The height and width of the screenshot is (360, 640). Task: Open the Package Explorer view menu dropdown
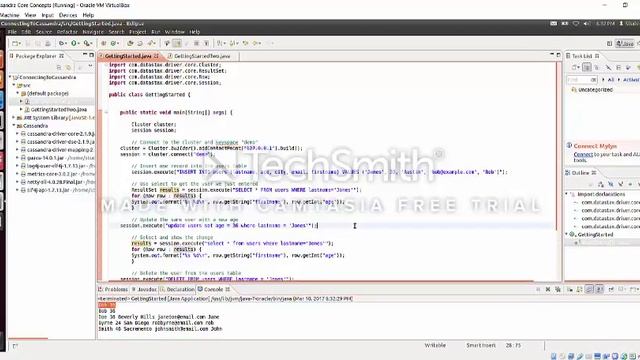pos(90,67)
